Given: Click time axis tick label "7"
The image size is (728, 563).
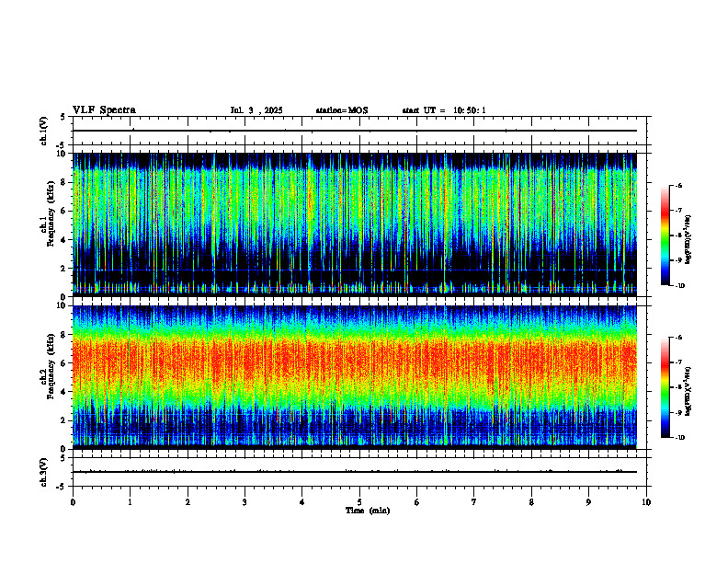Looking at the screenshot, I should pyautogui.click(x=474, y=502).
